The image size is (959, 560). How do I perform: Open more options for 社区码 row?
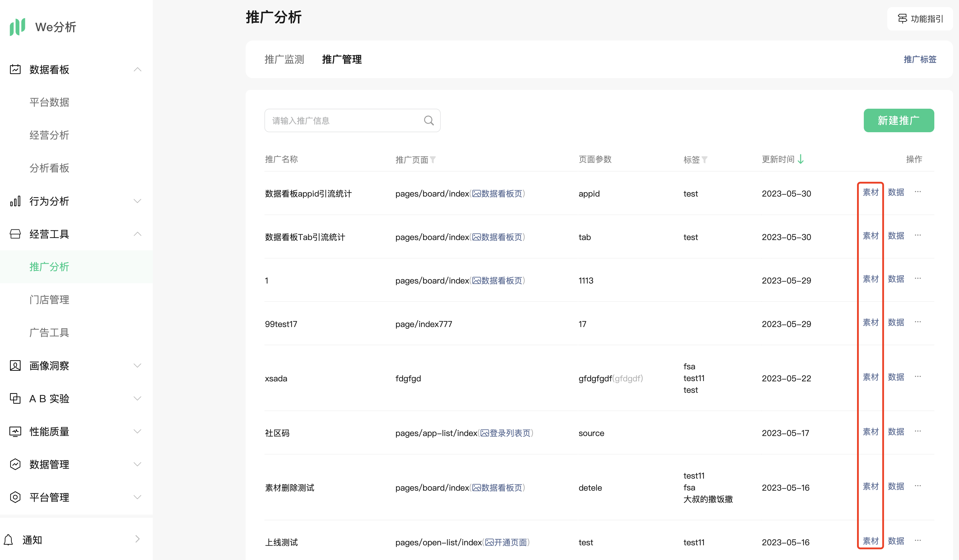click(x=918, y=431)
